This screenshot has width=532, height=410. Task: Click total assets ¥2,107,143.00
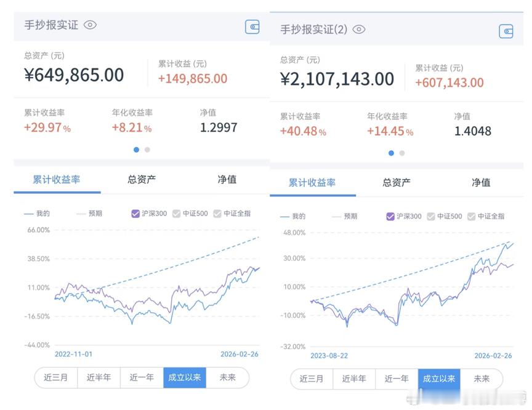(x=337, y=79)
